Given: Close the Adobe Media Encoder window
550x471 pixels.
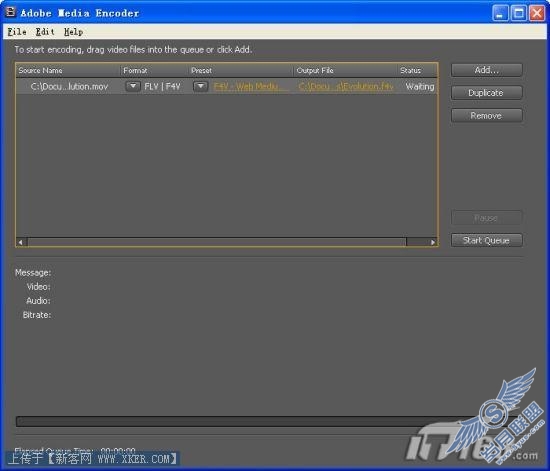Looking at the screenshot, I should tap(537, 13).
